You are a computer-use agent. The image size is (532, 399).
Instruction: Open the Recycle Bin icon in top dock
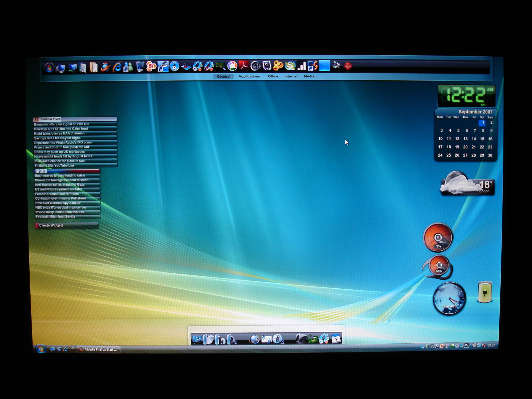[140, 66]
